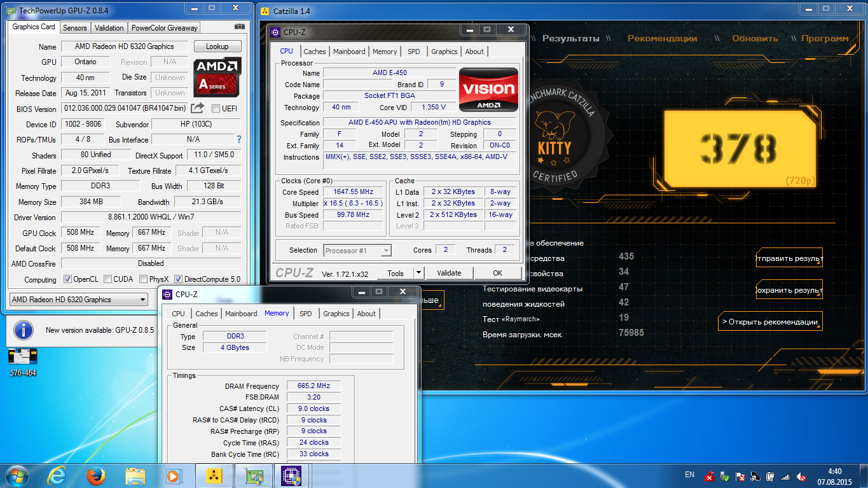Open CPU tab in CPU-Z Timings window
Image resolution: width=868 pixels, height=488 pixels.
coord(178,314)
